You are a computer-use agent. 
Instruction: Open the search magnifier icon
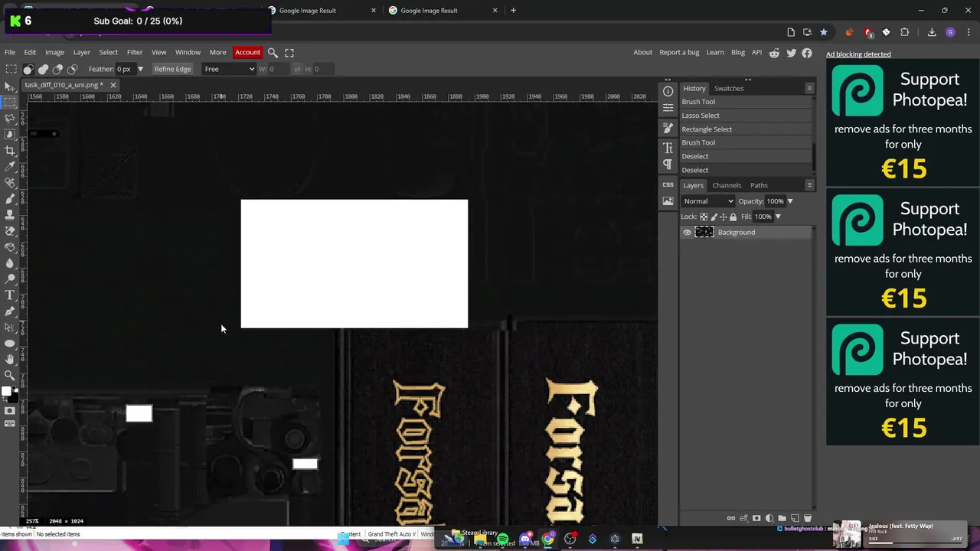point(273,53)
